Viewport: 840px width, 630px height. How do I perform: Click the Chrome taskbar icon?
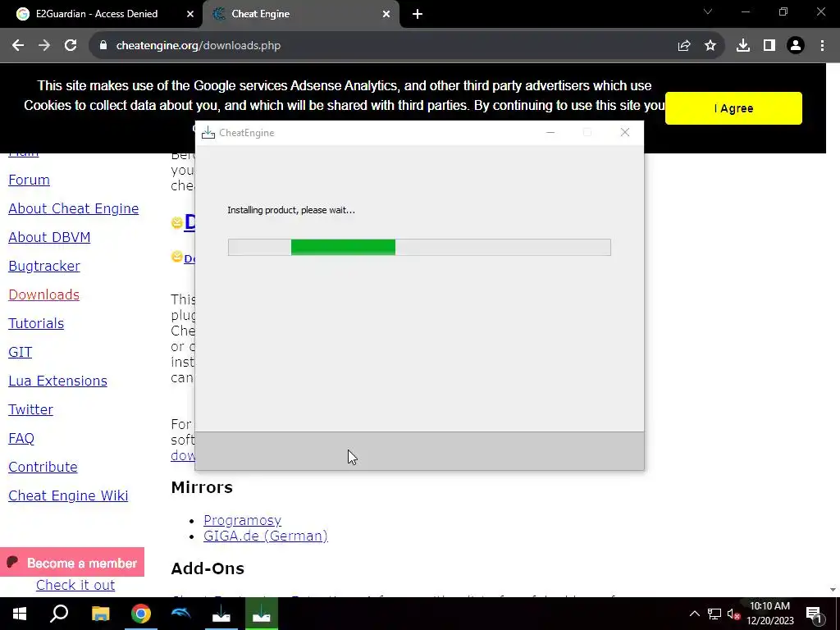[x=141, y=614]
